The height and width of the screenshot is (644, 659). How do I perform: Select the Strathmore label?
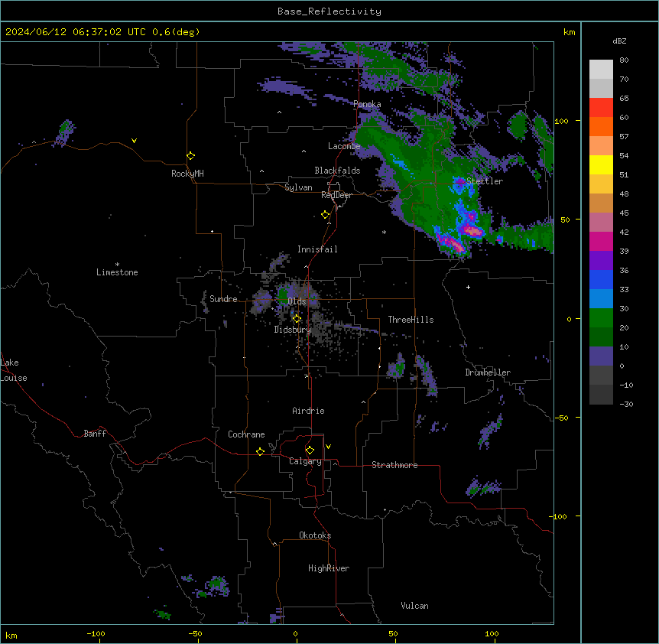pyautogui.click(x=394, y=465)
